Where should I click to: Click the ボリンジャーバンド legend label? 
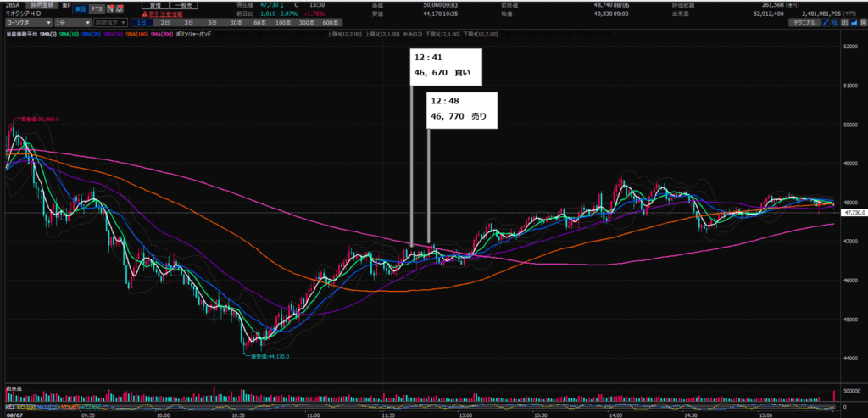(x=193, y=34)
